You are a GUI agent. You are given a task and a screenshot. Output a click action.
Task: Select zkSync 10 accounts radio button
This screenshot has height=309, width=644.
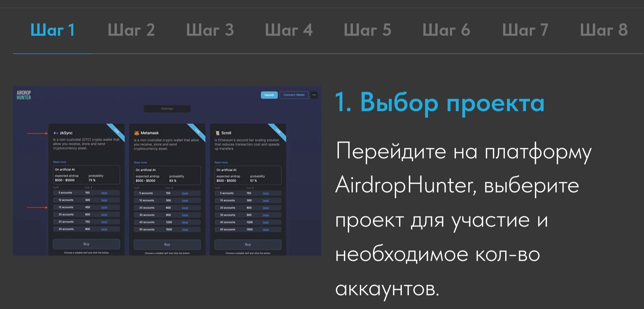pyautogui.click(x=56, y=200)
